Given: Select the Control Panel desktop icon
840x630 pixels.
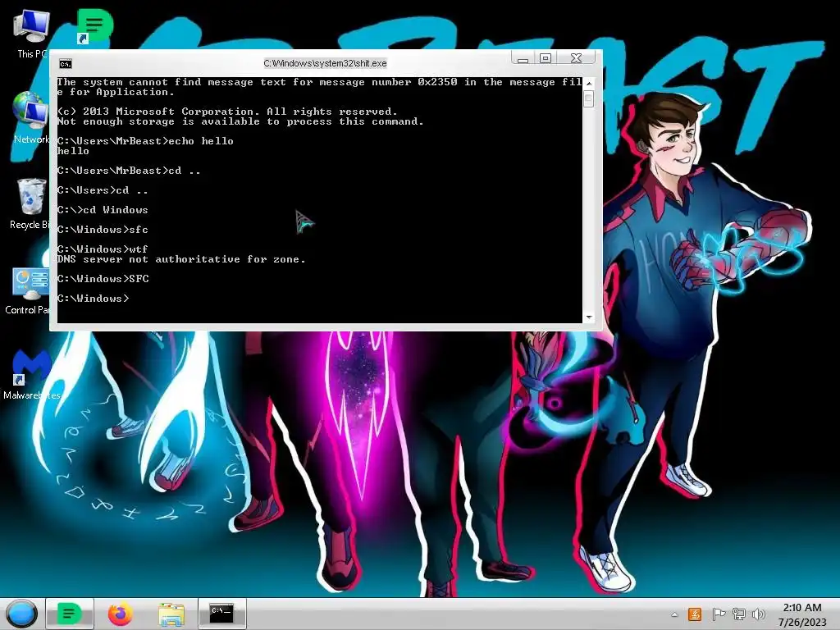Looking at the screenshot, I should tap(28, 290).
